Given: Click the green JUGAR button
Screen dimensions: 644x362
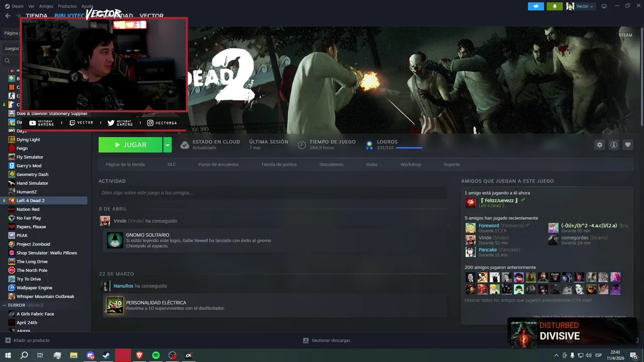Looking at the screenshot, I should [130, 145].
